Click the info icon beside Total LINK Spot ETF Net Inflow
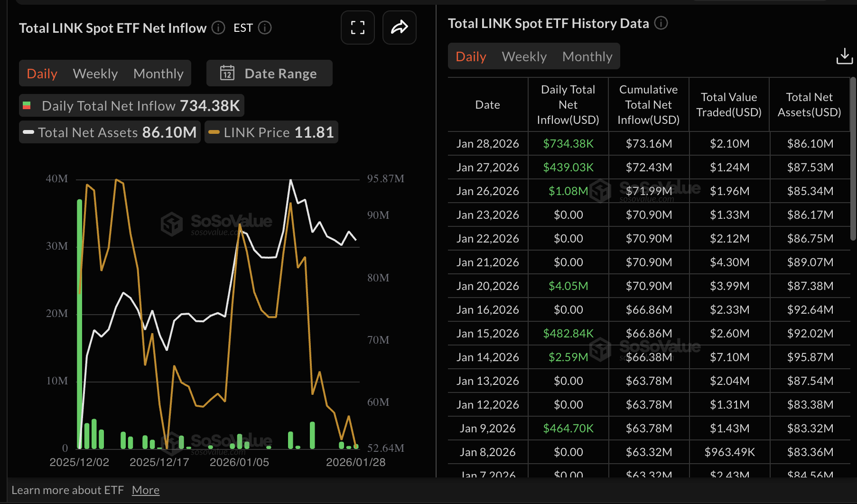Image resolution: width=857 pixels, height=504 pixels. click(218, 28)
